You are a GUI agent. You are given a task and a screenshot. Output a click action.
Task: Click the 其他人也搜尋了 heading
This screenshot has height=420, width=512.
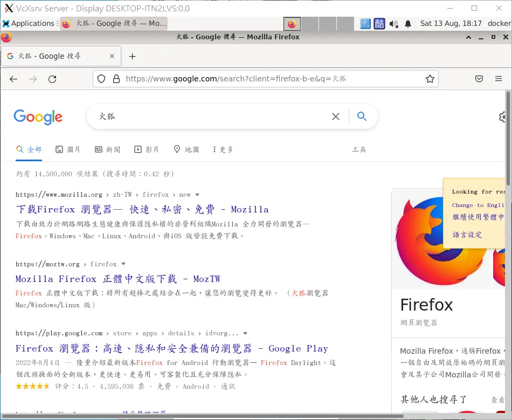(x=434, y=399)
